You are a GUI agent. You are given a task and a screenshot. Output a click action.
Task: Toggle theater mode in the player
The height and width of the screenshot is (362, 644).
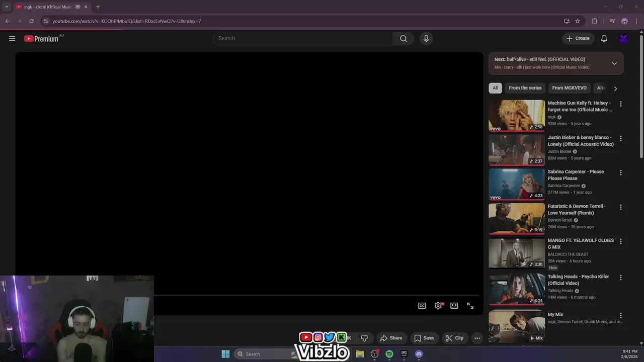pos(454,306)
